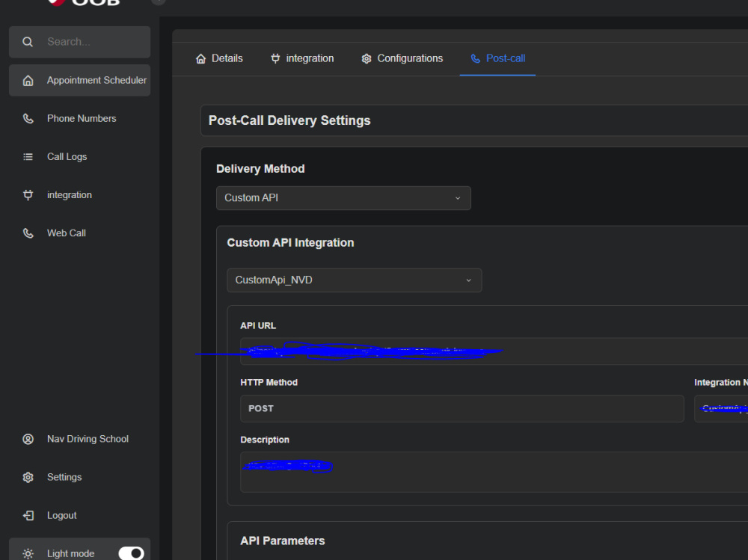This screenshot has width=748, height=560.
Task: Click the HTTP Method label
Action: click(x=269, y=383)
